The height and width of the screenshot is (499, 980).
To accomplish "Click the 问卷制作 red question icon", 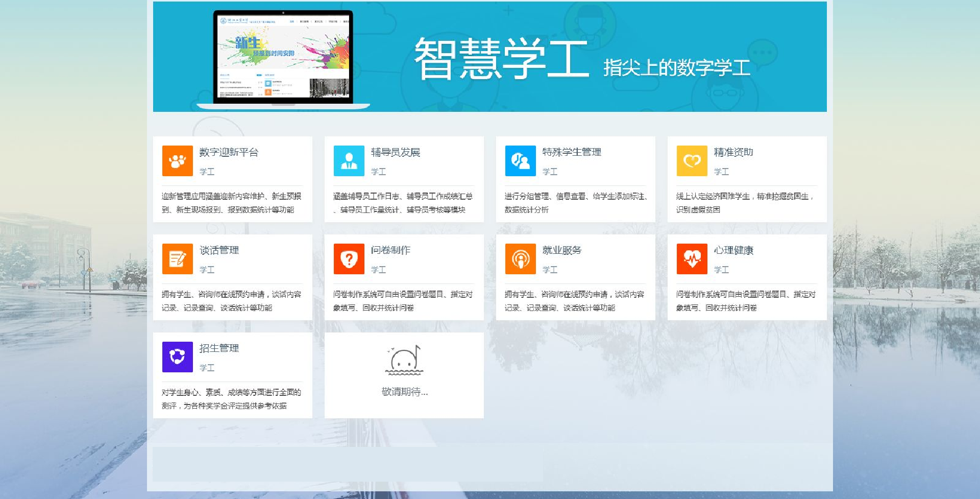I will pyautogui.click(x=349, y=259).
